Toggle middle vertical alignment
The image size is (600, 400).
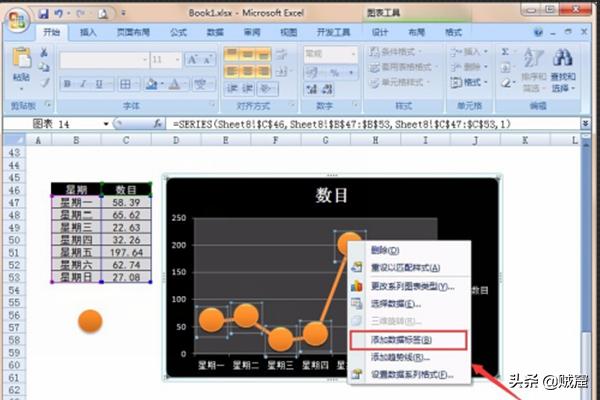[x=248, y=54]
